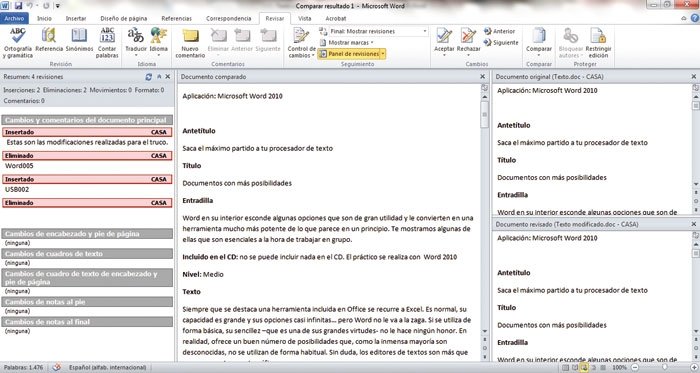
Task: Open Word Help question mark
Action: (695, 18)
